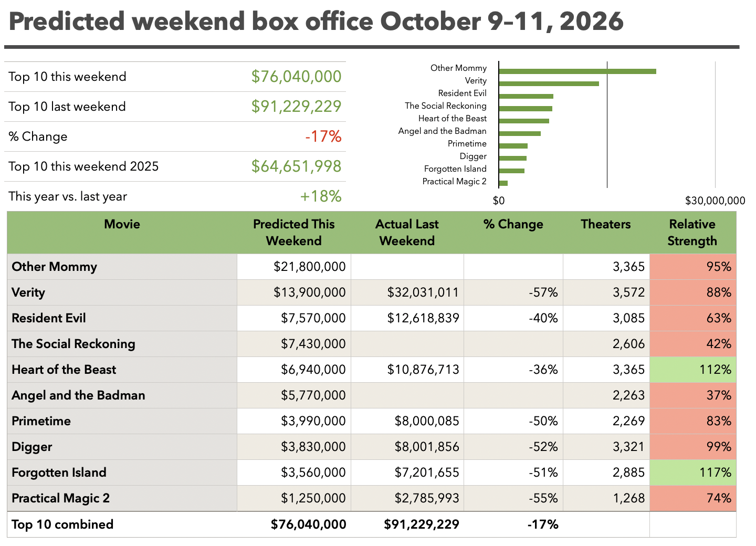Select the bold $76,040,000 combined total
The image size is (756, 546).
click(309, 524)
